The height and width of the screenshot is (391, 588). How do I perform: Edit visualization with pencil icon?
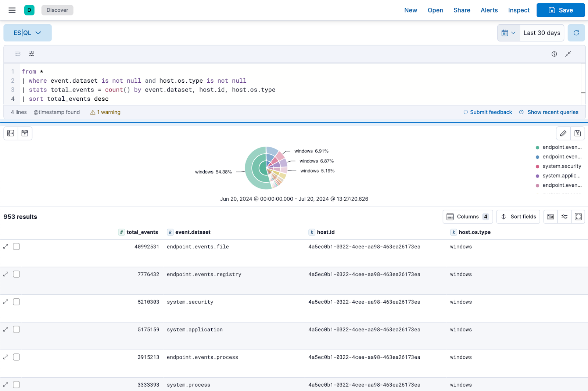click(563, 133)
